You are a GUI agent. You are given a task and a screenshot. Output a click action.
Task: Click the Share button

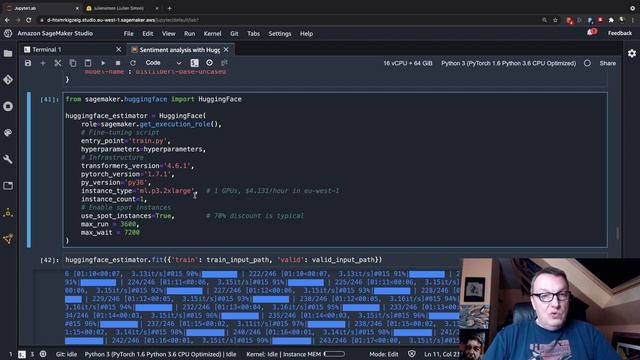coord(607,63)
